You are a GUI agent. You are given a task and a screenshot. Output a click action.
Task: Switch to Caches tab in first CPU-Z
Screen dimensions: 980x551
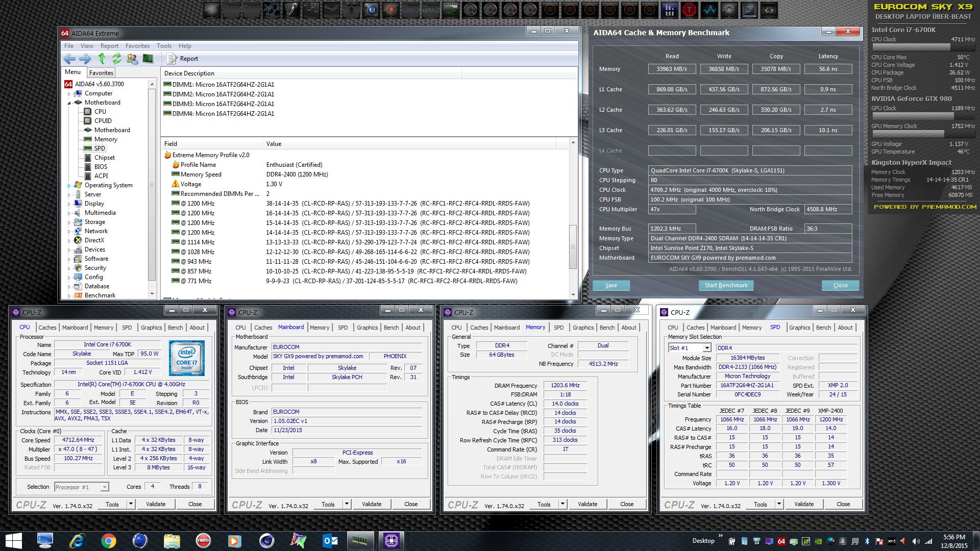(x=47, y=328)
